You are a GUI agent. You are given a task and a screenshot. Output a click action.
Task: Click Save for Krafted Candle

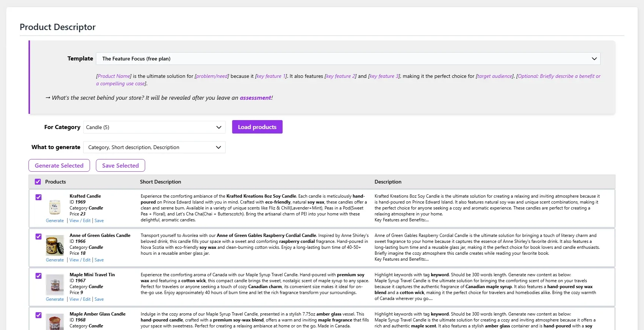99,221
